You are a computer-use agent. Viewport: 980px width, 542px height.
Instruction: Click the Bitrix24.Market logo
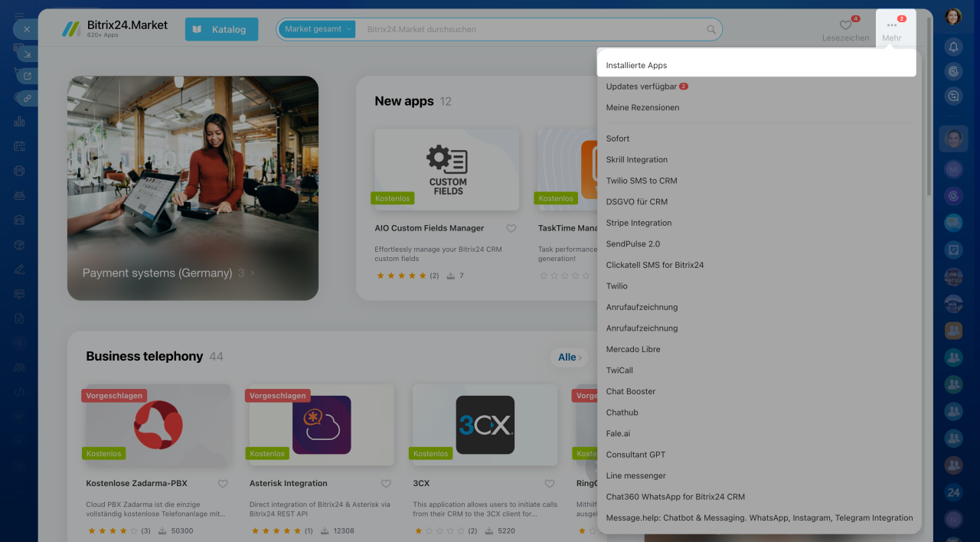pos(115,29)
